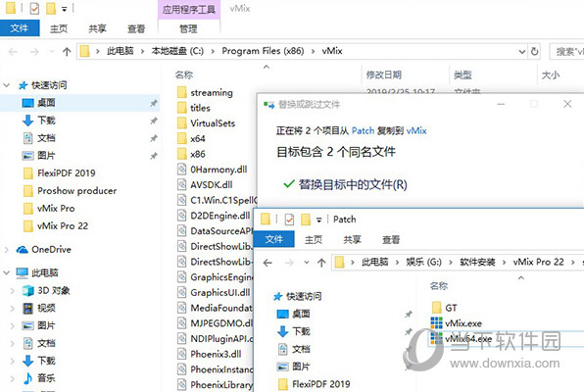Viewport: 584px width, 392px height.
Task: Open quick access toolbar dropdown in vMix window
Action: (x=64, y=9)
